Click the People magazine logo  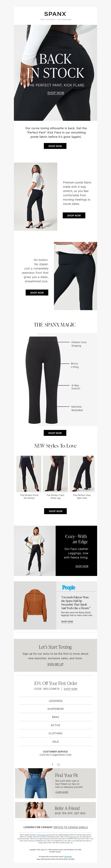(68, 587)
